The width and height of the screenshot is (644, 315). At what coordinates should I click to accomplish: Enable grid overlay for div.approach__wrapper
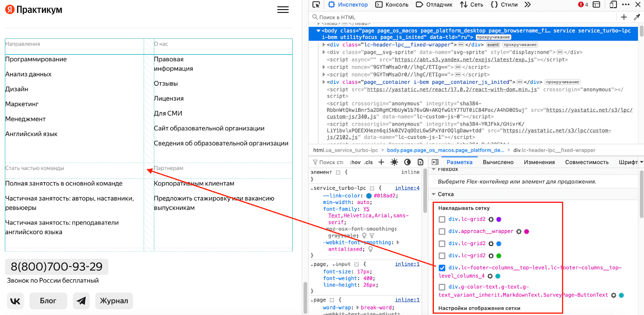pos(442,231)
